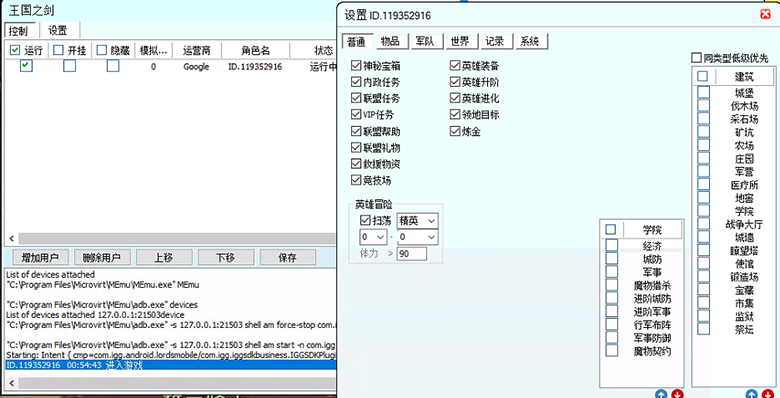Check the 伐木场 building item
This screenshot has width=780, height=398.
[703, 105]
